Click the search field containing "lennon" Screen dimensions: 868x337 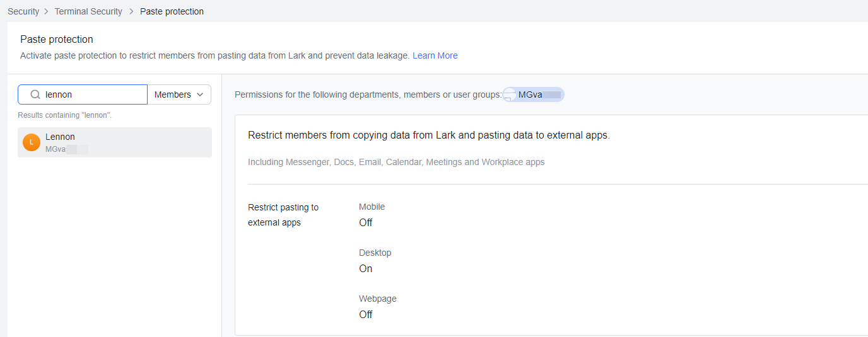coord(83,94)
